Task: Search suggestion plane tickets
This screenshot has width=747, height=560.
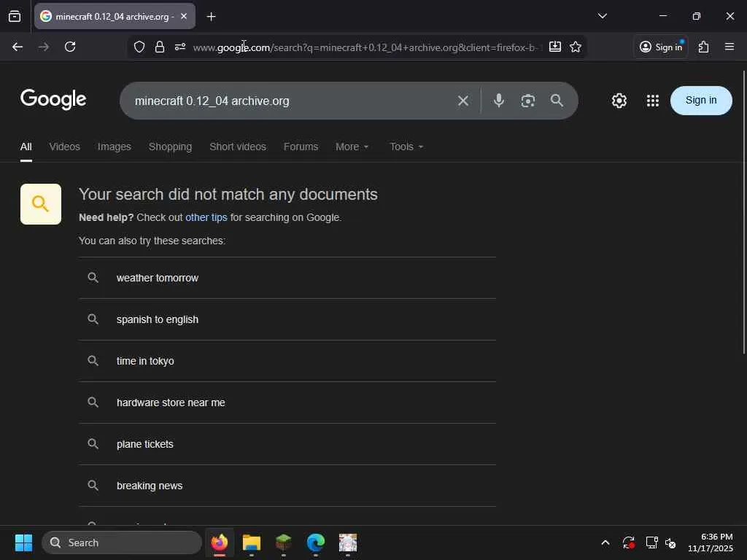Action: tap(287, 444)
